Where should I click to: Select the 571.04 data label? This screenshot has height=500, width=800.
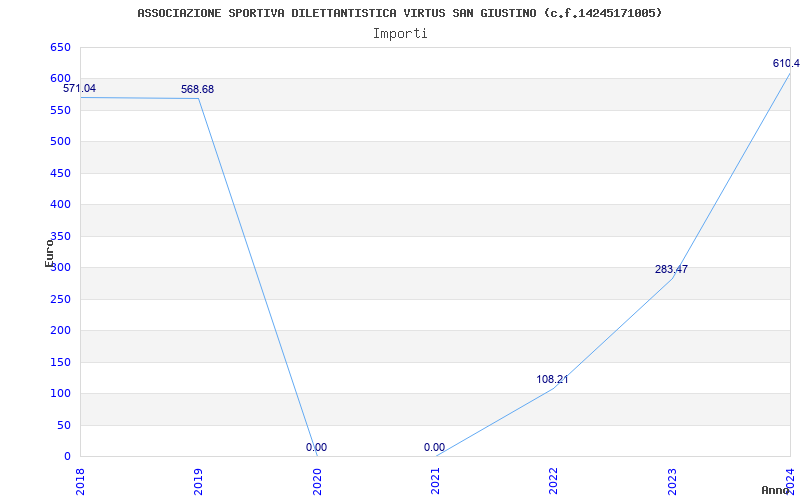pos(79,89)
